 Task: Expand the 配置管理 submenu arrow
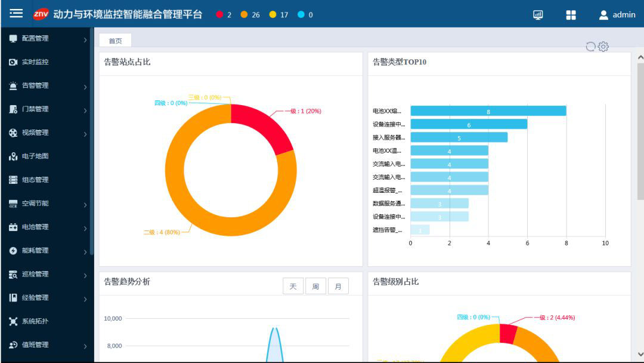(x=85, y=40)
